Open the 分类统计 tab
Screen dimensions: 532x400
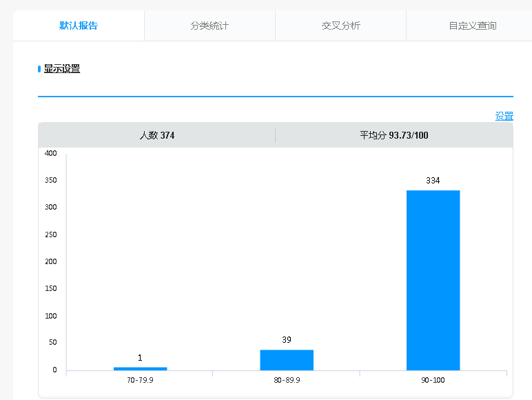click(209, 26)
